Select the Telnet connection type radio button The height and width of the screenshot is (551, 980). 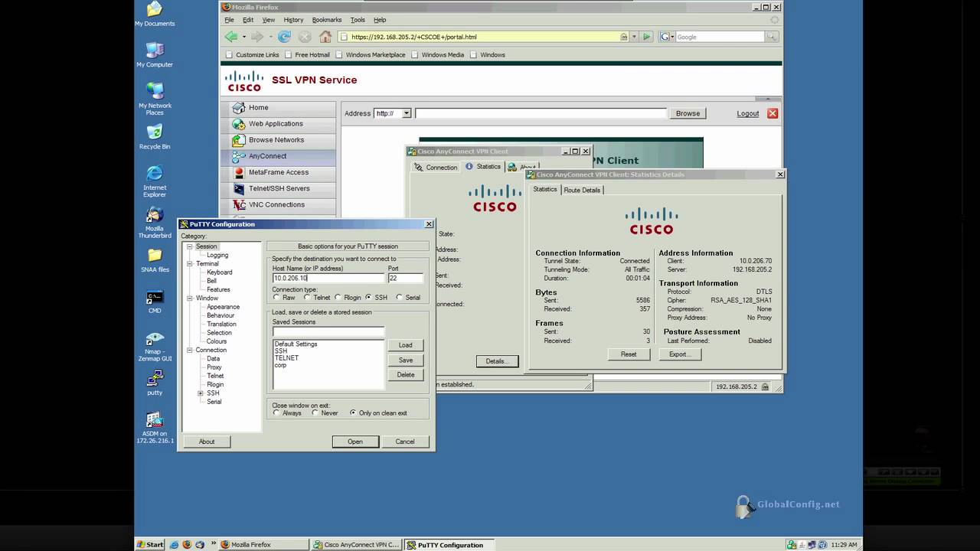(x=307, y=298)
